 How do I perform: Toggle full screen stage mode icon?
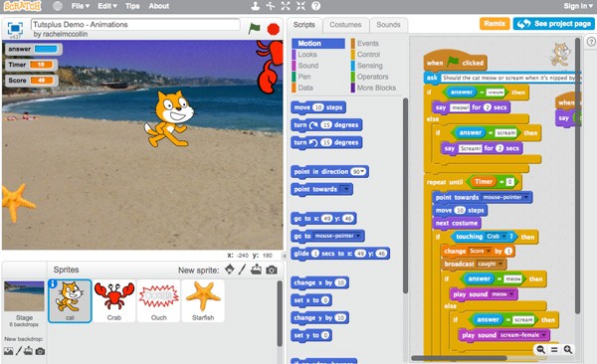pyautogui.click(x=15, y=28)
